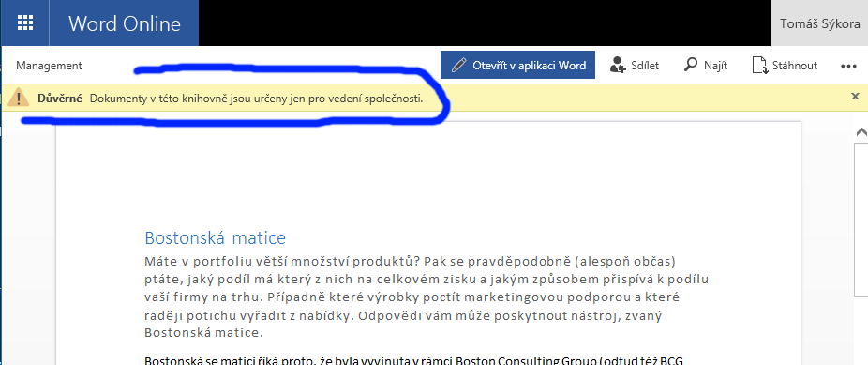Click the notification message about knihovně
This screenshot has height=365, width=868.
coord(256,99)
